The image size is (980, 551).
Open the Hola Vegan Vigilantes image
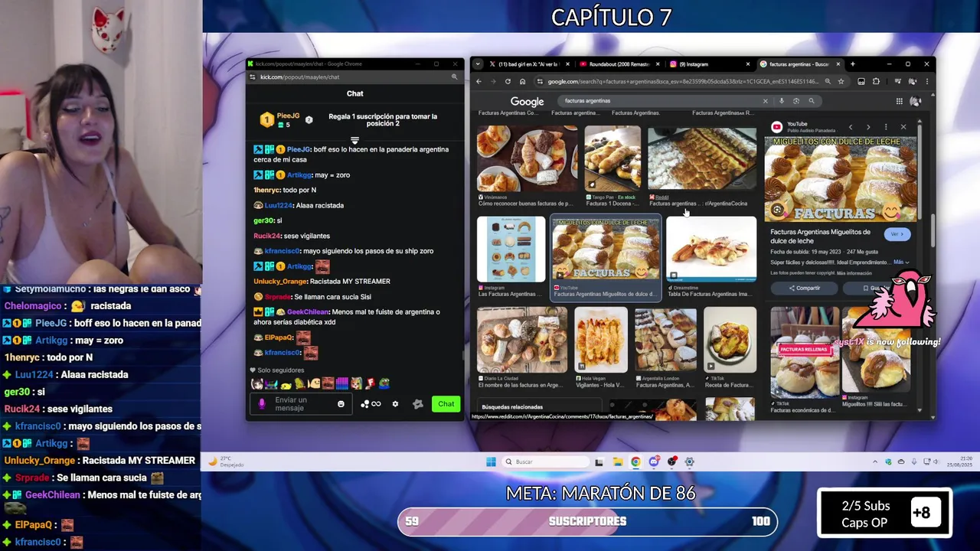[x=600, y=340]
